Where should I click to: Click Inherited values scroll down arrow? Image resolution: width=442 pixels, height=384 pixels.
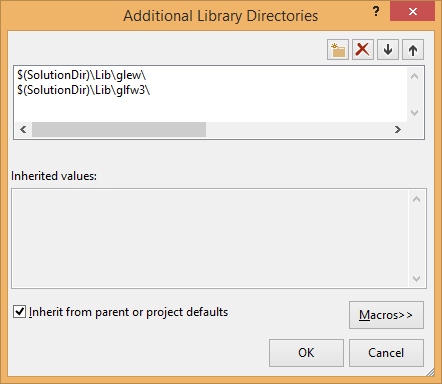coord(416,278)
